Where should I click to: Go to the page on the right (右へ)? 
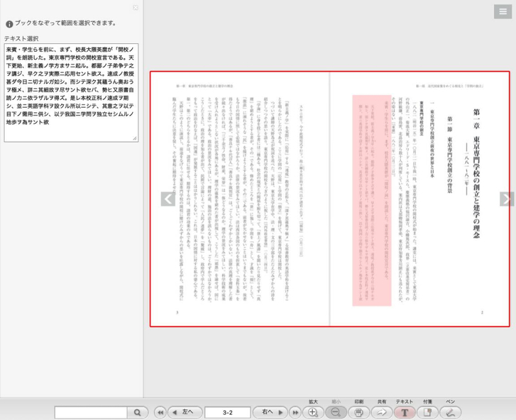click(270, 412)
